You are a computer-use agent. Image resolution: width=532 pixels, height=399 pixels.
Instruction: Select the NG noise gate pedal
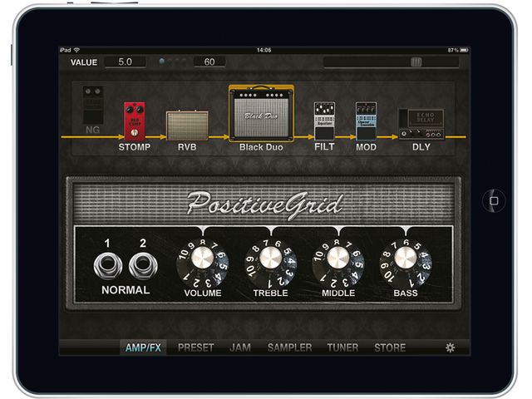(93, 106)
